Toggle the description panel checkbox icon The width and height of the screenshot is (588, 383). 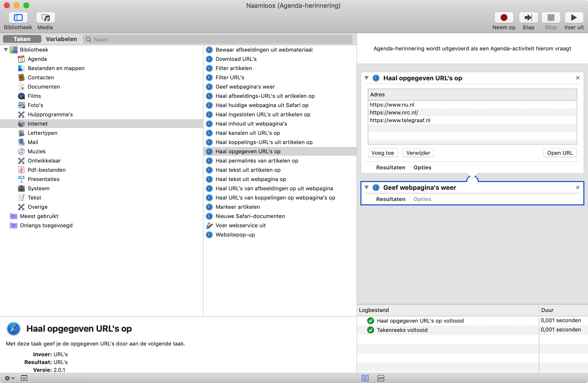pyautogui.click(x=24, y=378)
